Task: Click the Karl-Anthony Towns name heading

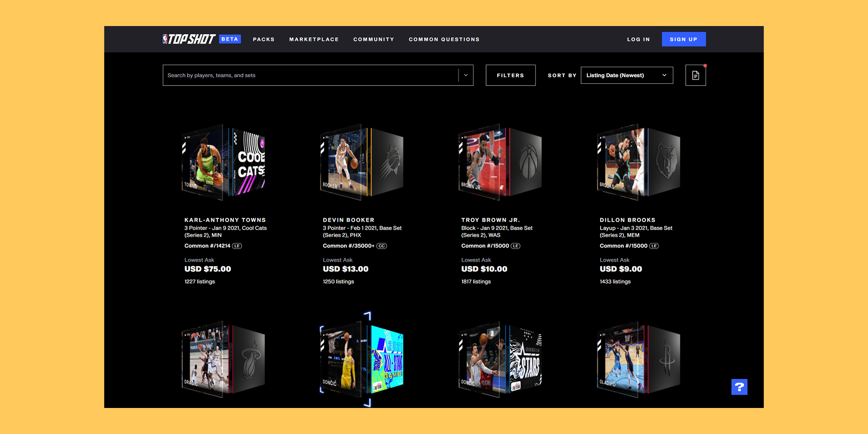Action: click(x=225, y=220)
